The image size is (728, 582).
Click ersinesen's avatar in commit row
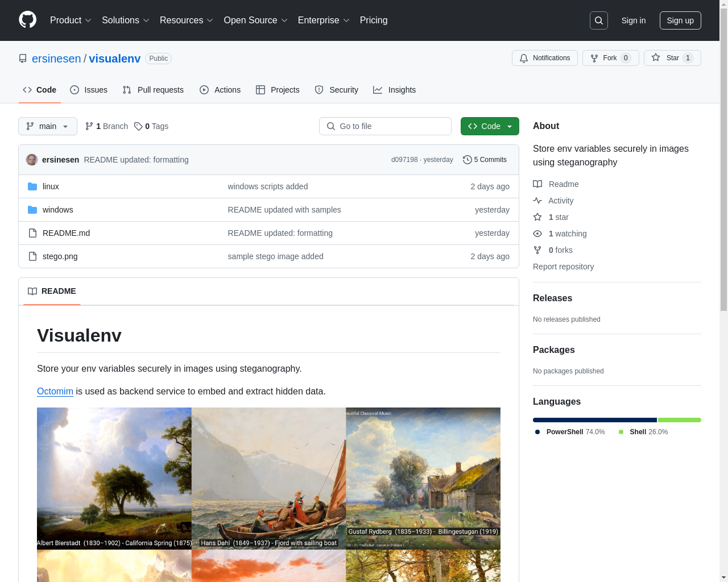click(32, 160)
